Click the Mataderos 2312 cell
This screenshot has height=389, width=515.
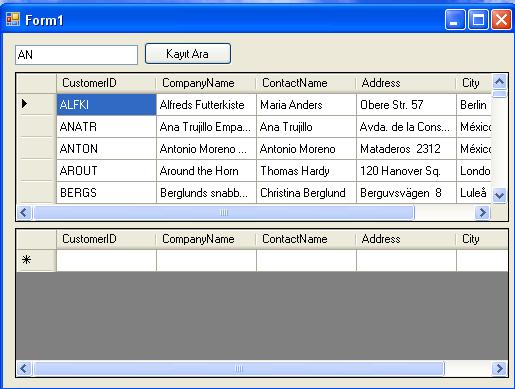[x=406, y=149]
